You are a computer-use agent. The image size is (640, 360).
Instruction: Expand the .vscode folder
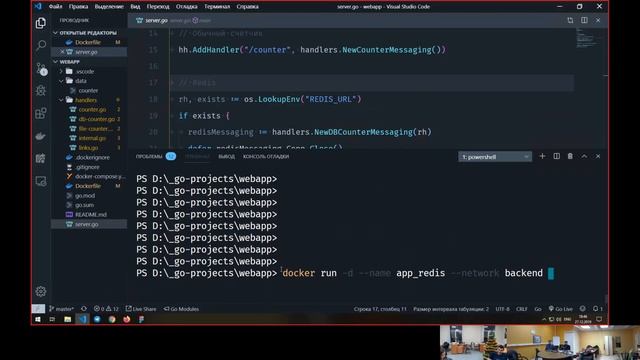point(84,71)
